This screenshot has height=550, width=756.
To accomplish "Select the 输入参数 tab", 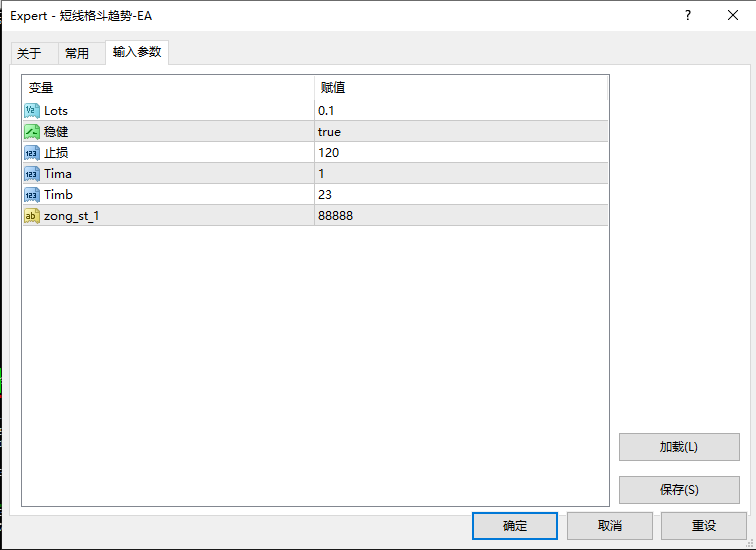I will 137,52.
